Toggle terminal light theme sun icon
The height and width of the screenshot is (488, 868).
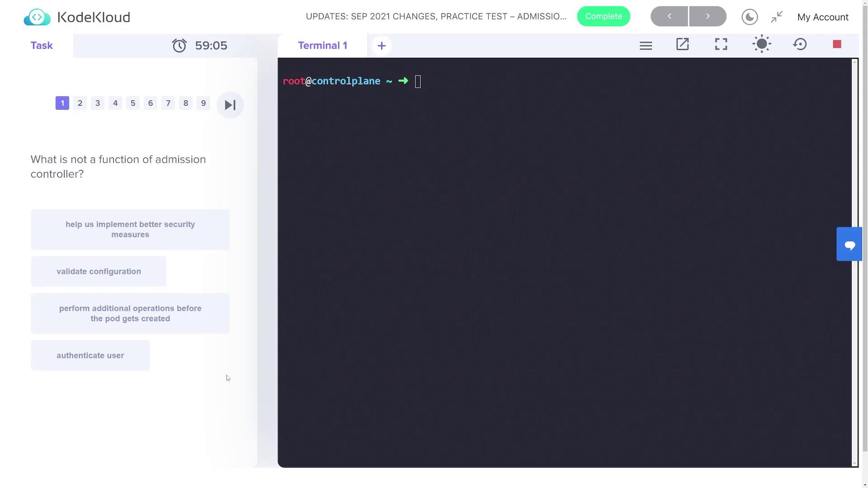click(x=761, y=44)
